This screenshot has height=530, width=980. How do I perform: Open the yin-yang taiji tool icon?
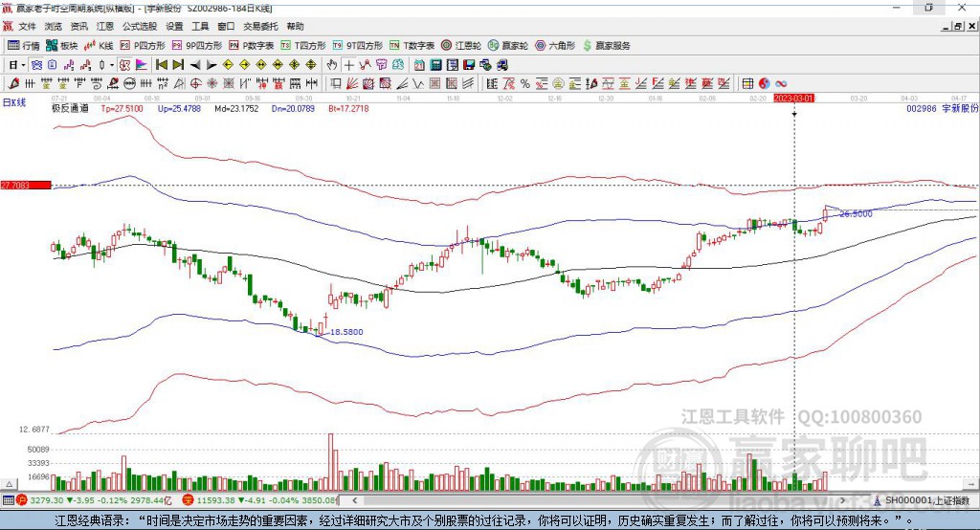pos(764,83)
